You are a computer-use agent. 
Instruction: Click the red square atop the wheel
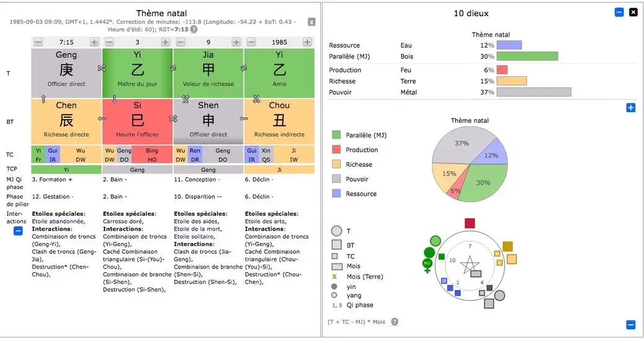tap(470, 223)
